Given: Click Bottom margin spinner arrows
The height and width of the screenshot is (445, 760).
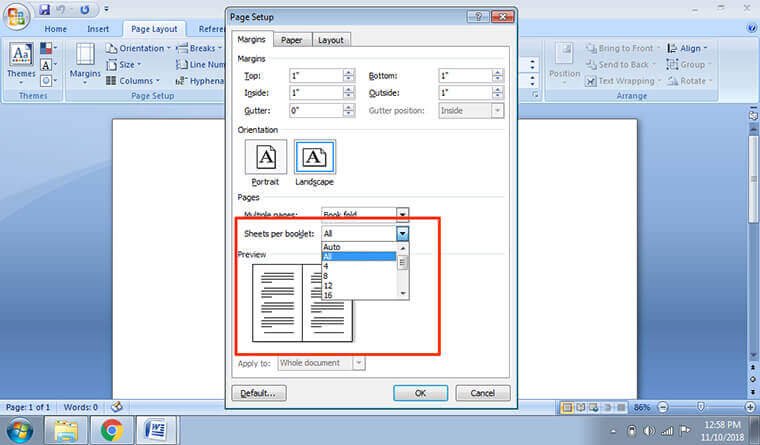Looking at the screenshot, I should pos(498,76).
